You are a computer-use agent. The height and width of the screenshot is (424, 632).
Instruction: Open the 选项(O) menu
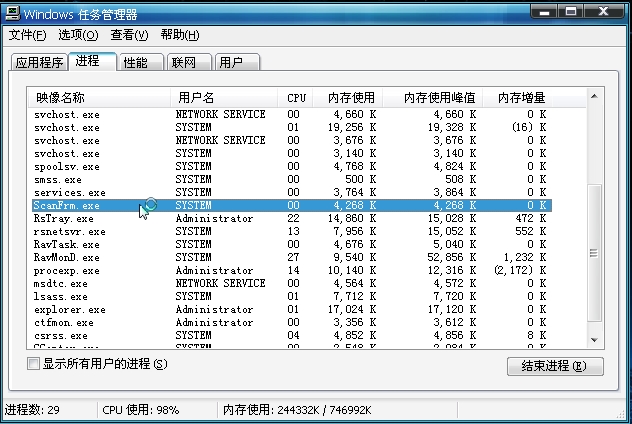78,35
